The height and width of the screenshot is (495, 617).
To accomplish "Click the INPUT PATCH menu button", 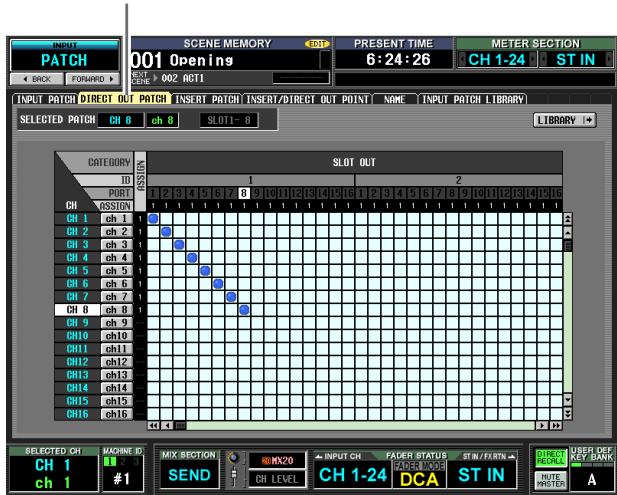I will (x=65, y=55).
